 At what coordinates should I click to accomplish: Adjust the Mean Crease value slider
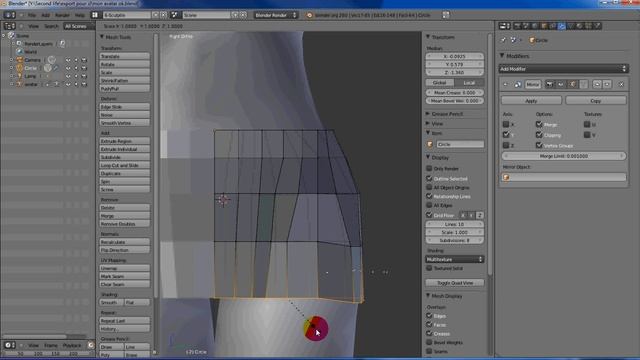click(455, 93)
